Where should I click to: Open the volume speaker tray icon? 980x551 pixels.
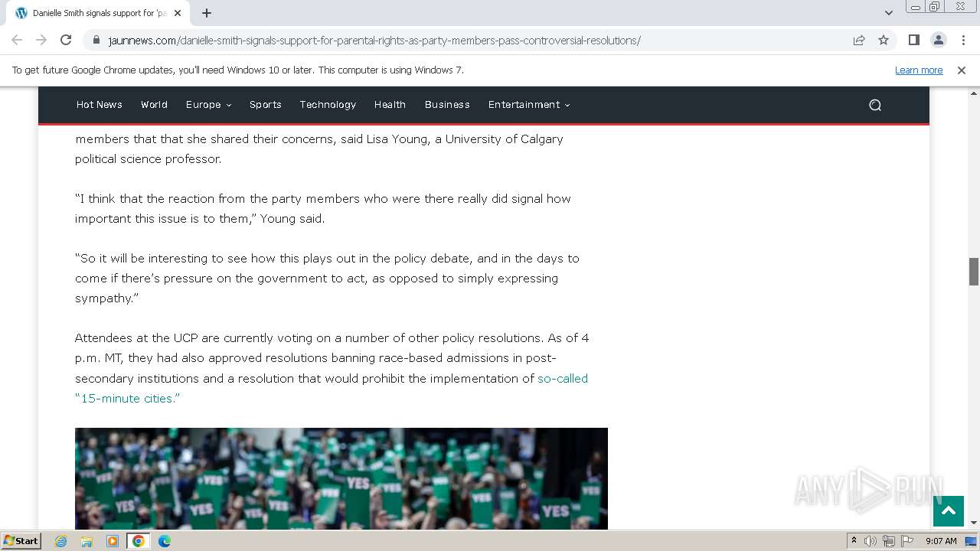pyautogui.click(x=871, y=541)
